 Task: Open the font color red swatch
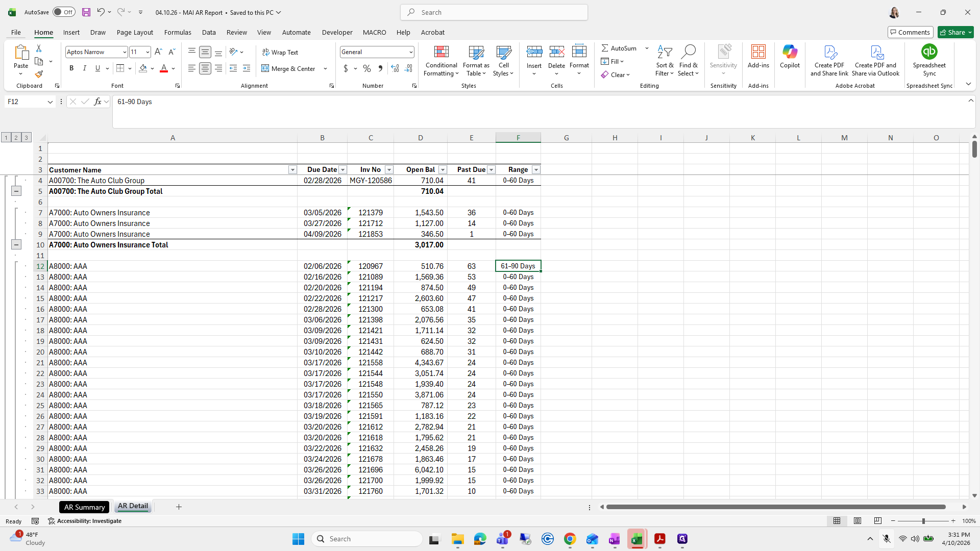164,68
